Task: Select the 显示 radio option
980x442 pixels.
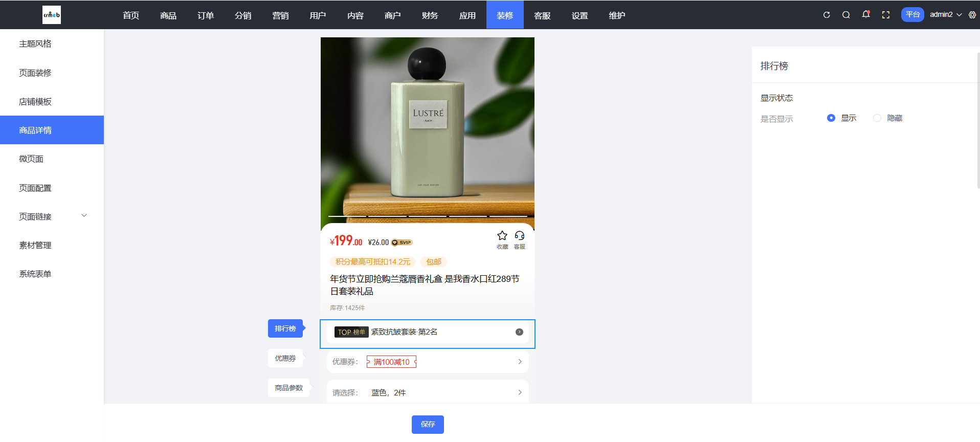Action: pos(831,118)
